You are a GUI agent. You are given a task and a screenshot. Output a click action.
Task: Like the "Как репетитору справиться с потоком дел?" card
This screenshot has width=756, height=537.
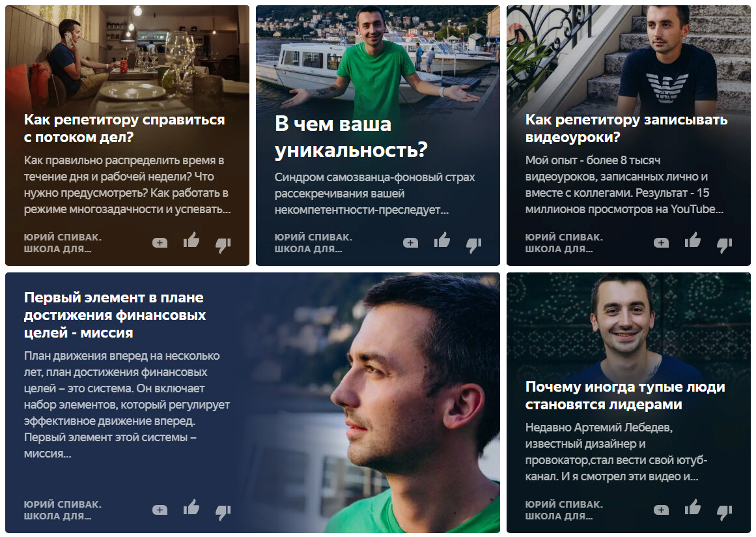(x=191, y=240)
